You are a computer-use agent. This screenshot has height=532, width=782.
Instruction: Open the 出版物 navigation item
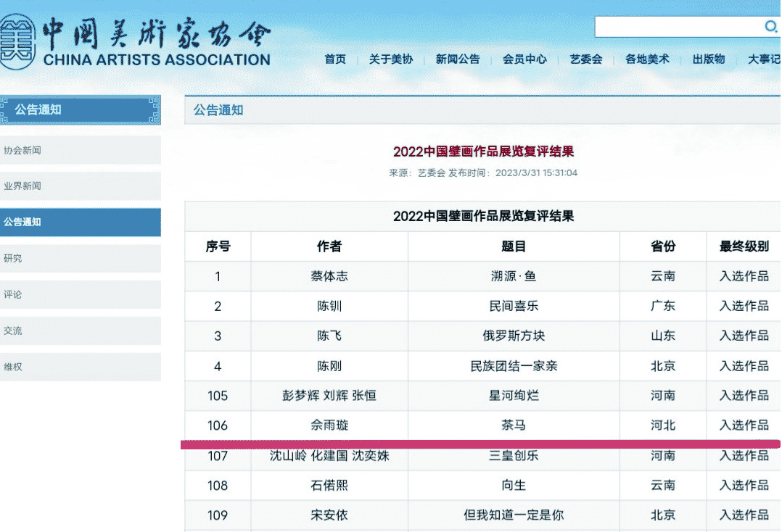click(x=708, y=59)
